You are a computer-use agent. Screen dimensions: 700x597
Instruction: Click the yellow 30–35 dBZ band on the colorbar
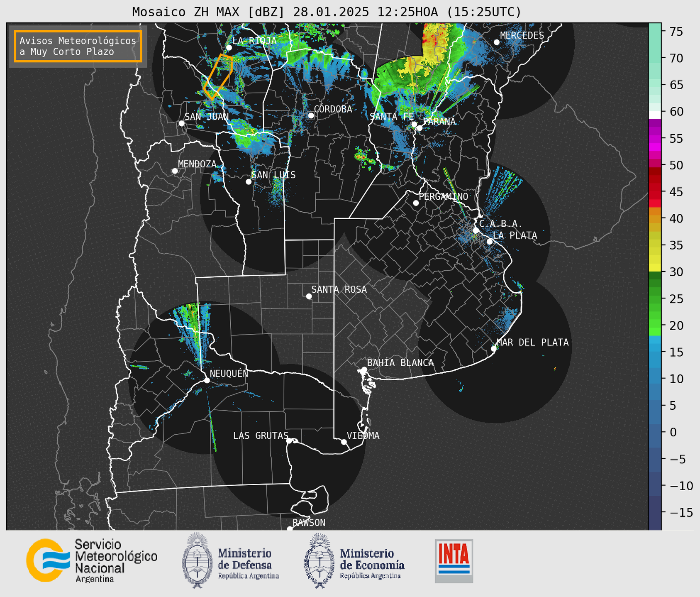[655, 258]
